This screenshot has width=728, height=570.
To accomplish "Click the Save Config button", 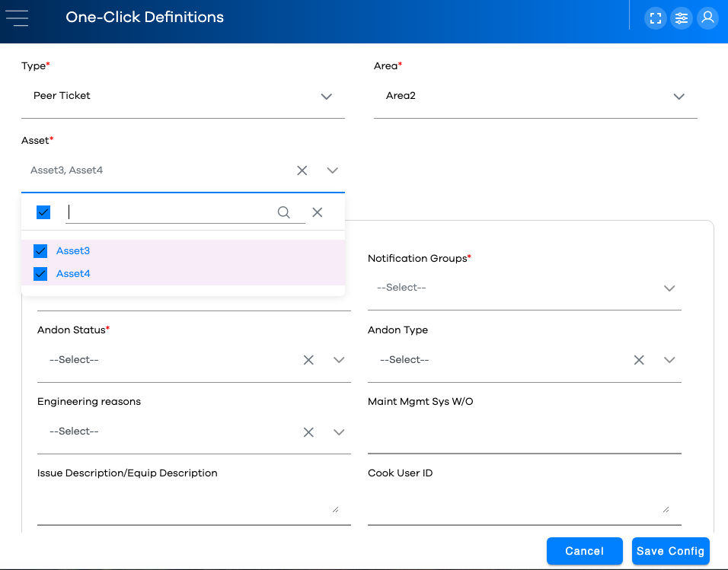I will tap(670, 551).
